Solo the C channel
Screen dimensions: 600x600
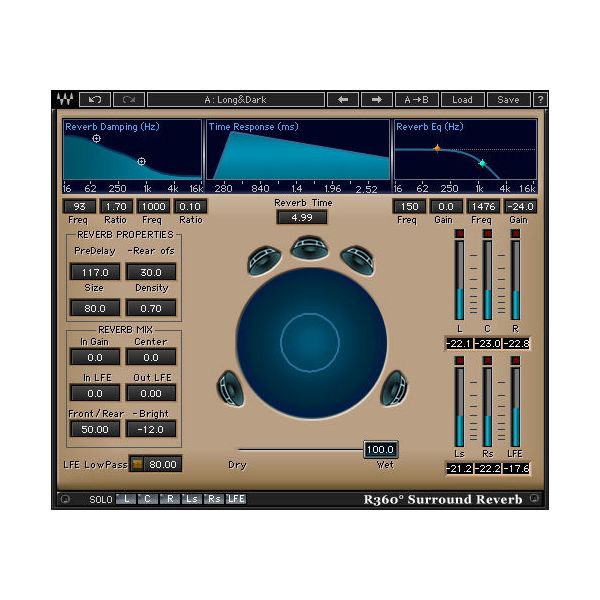coord(148,499)
